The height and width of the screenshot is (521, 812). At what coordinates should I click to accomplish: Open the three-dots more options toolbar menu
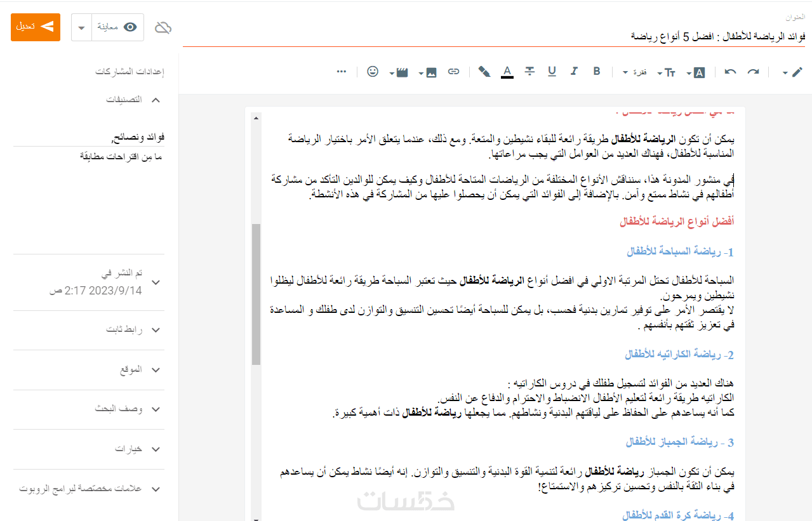click(342, 72)
